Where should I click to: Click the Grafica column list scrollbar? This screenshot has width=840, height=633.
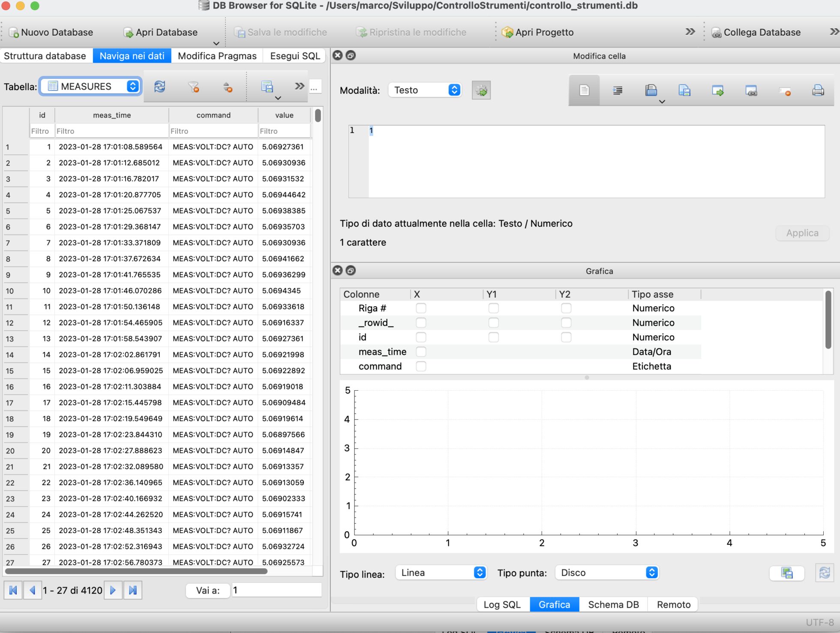828,320
